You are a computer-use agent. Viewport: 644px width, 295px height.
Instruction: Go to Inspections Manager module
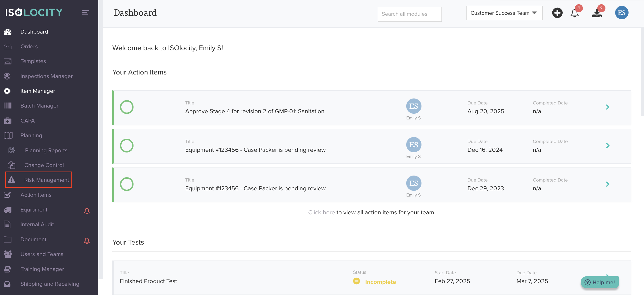click(46, 76)
